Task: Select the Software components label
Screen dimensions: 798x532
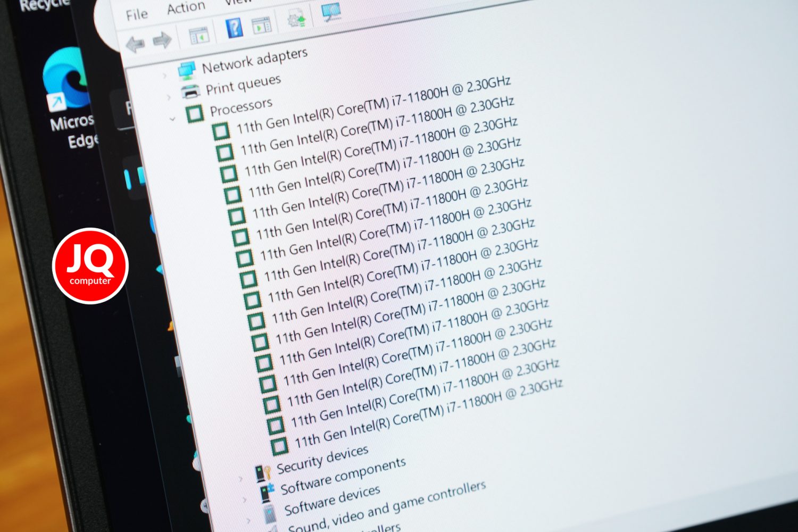Action: pyautogui.click(x=344, y=476)
